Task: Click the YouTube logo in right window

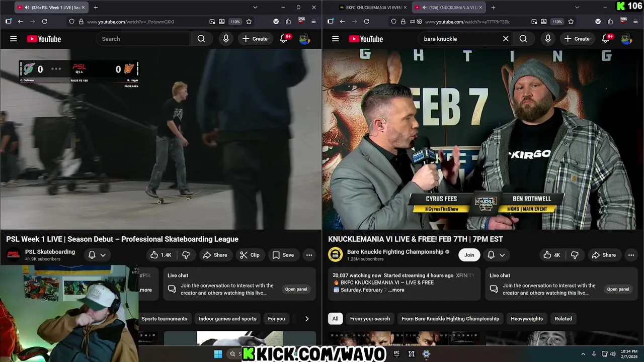Action: click(366, 39)
